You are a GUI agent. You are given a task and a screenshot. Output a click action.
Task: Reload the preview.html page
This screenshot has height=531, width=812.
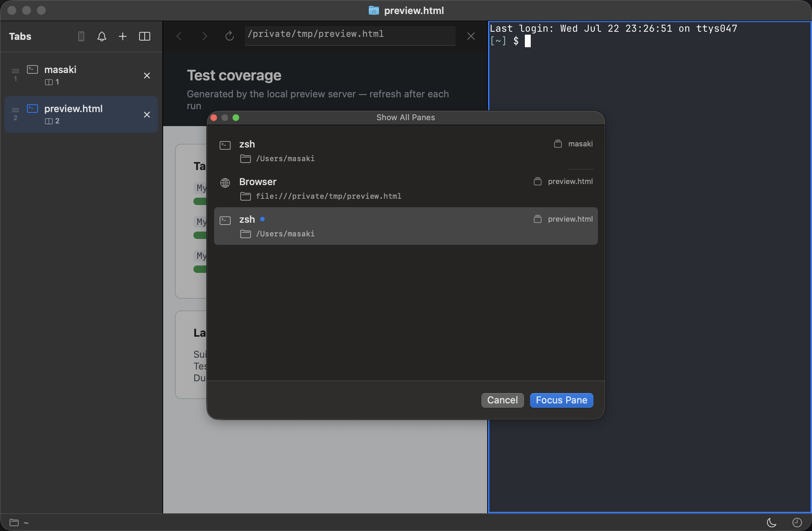coord(230,36)
